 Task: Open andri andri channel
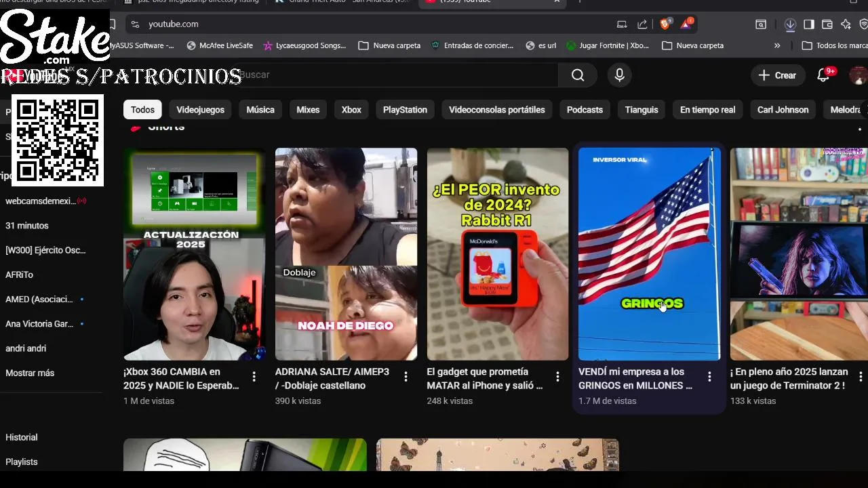pos(26,348)
